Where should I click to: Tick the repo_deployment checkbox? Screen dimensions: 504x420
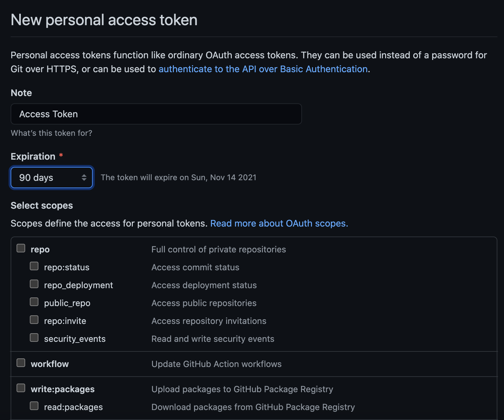[x=34, y=284]
